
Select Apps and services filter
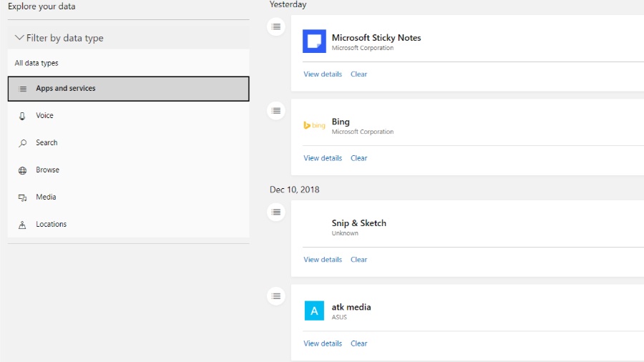(128, 89)
